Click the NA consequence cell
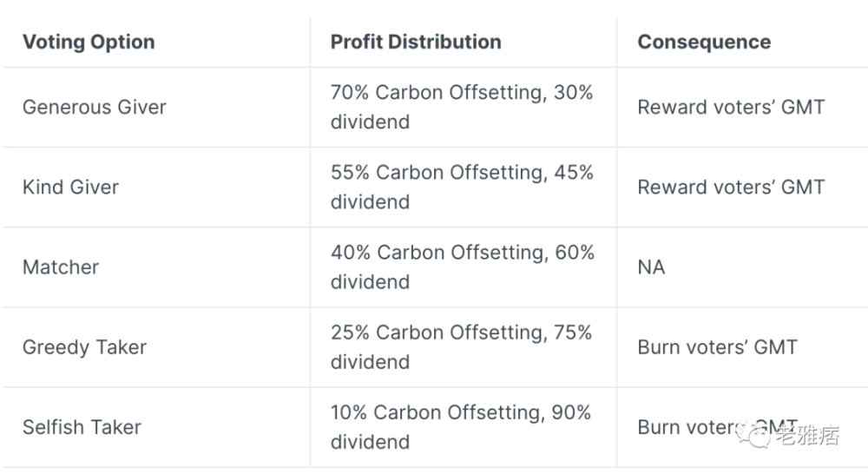 pos(651,267)
